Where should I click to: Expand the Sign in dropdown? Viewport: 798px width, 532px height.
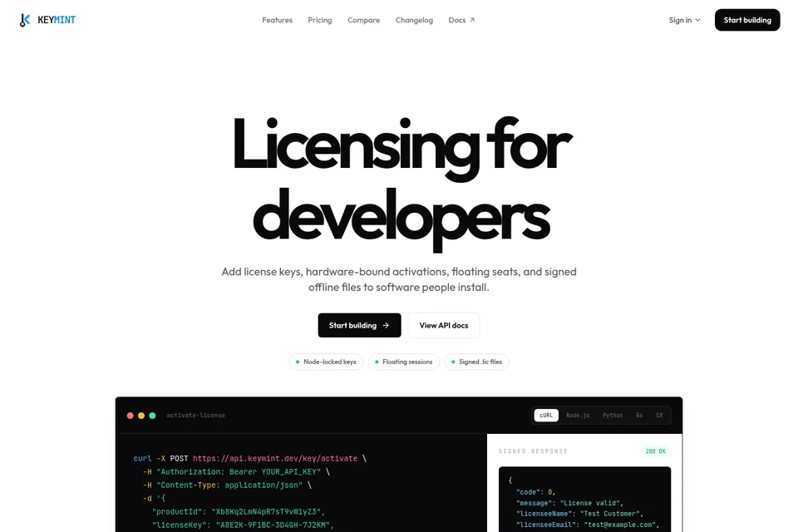click(684, 20)
